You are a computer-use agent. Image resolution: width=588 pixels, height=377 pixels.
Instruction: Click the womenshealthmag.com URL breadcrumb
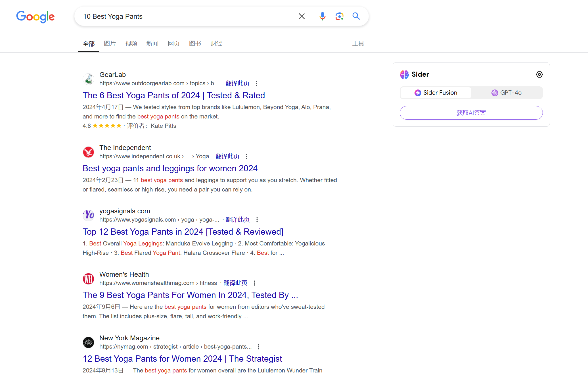(x=158, y=283)
